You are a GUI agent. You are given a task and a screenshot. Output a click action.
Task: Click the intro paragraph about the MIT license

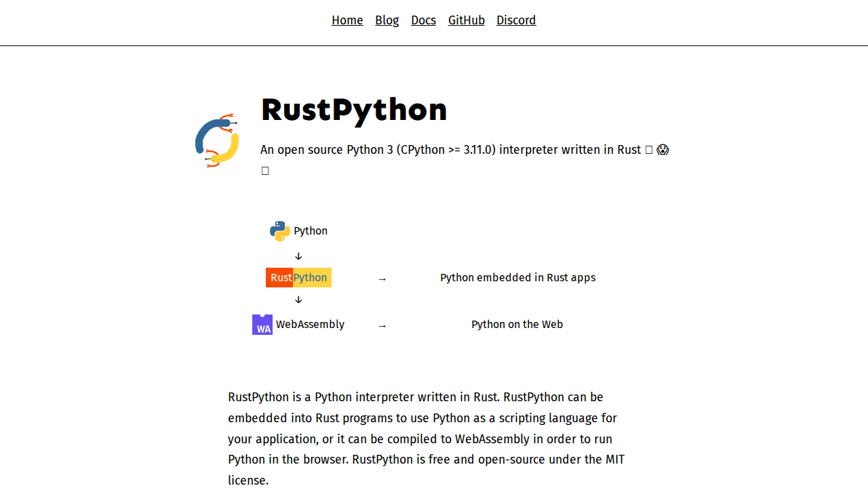tap(426, 439)
